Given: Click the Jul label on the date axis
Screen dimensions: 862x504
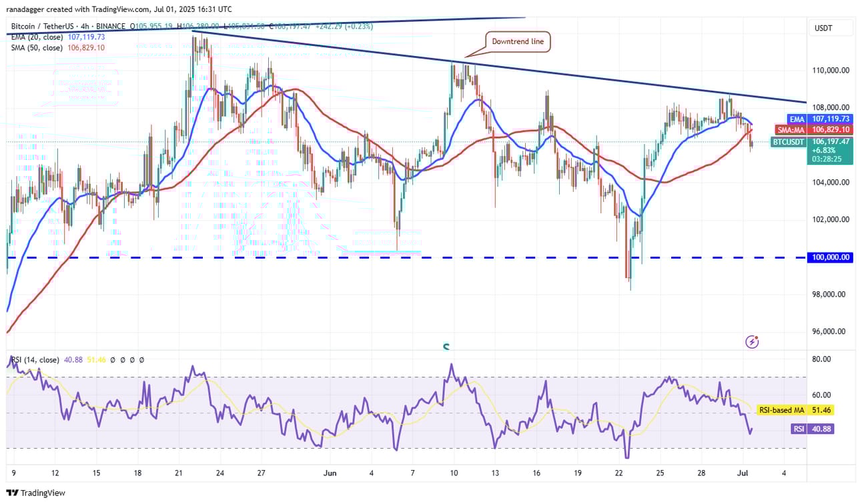Looking at the screenshot, I should 743,473.
